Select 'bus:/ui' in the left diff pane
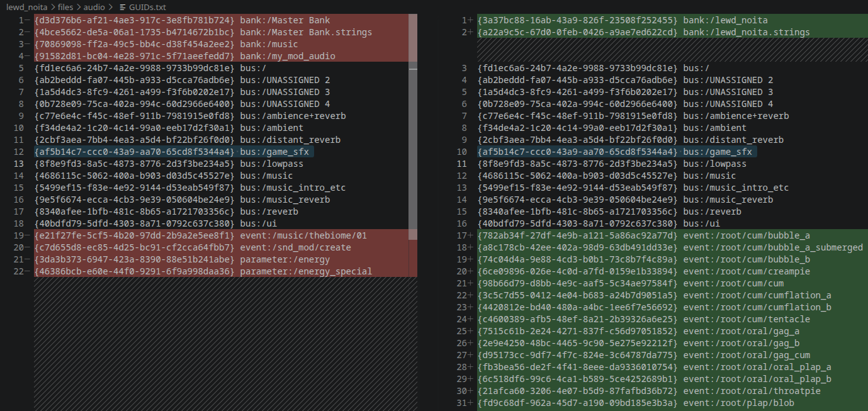Viewport: 868px width, 411px height. 259,223
